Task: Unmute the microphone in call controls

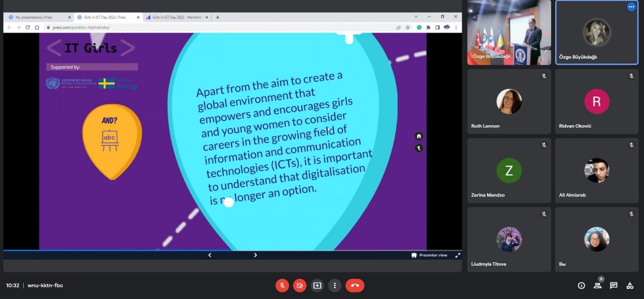Action: (282, 285)
